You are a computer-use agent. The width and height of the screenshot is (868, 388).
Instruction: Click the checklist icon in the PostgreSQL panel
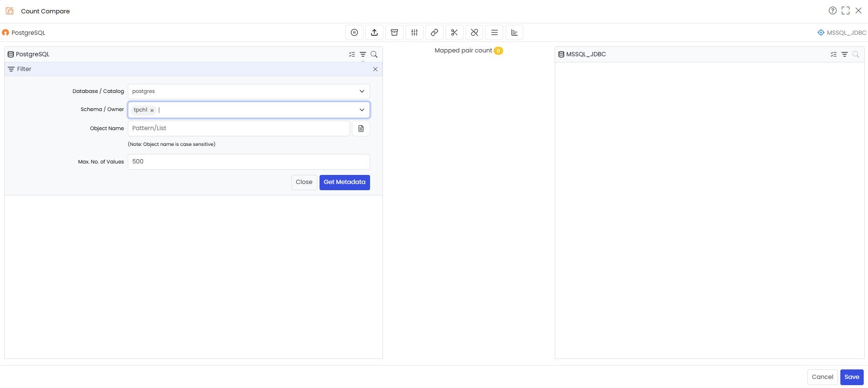pyautogui.click(x=352, y=54)
